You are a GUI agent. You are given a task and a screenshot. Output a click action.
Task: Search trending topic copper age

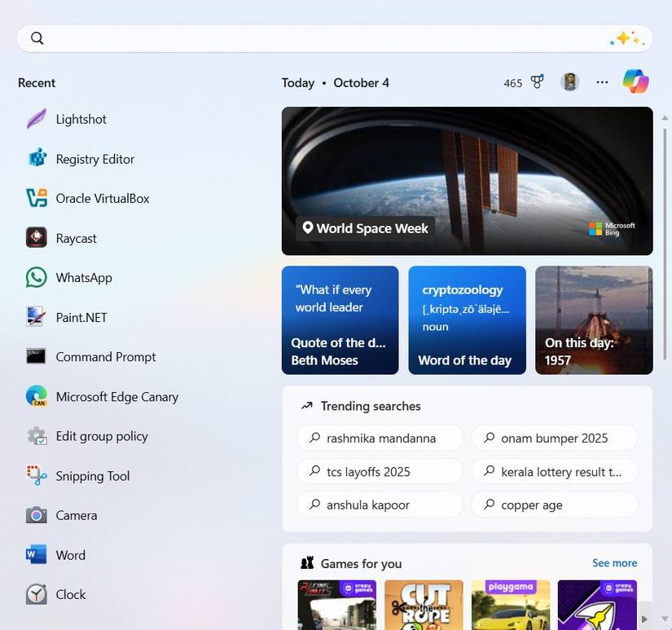pyautogui.click(x=554, y=504)
